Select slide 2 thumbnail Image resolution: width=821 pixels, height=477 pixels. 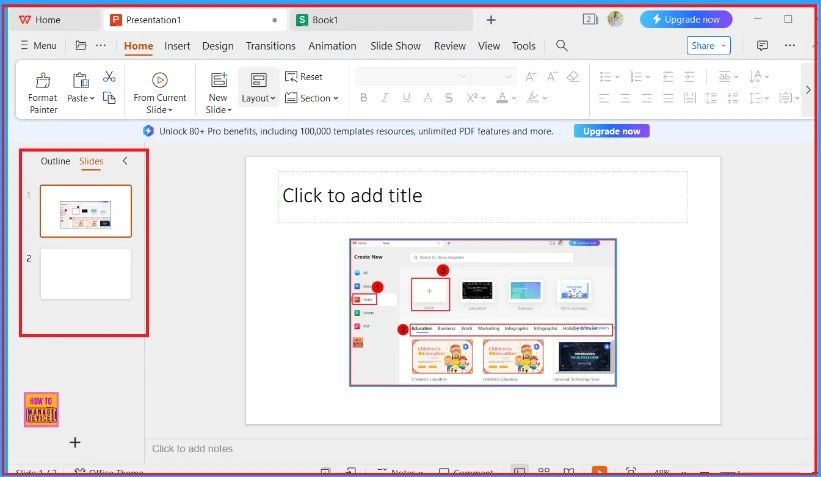coord(86,274)
